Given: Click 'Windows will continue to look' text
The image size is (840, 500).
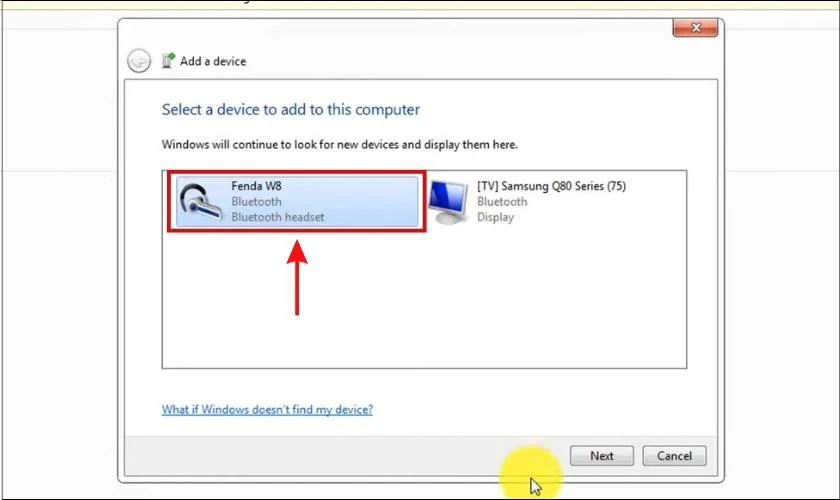Looking at the screenshot, I should coord(340,145).
